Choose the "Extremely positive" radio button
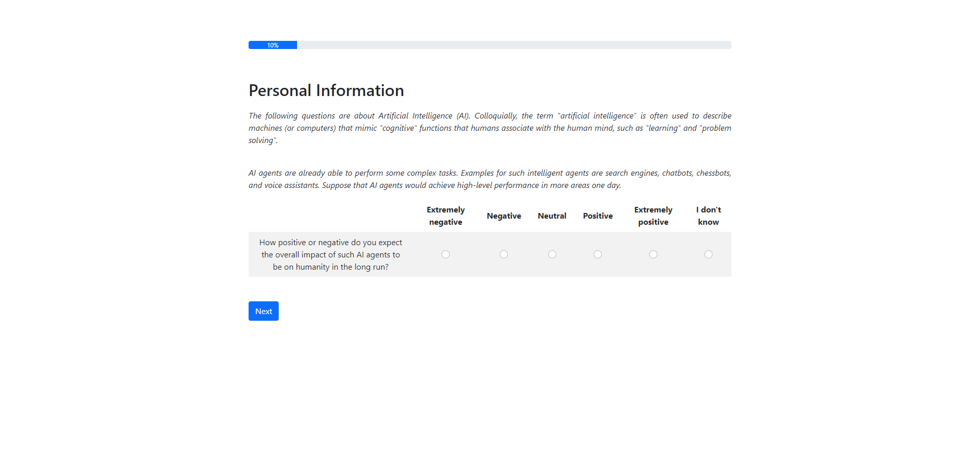The image size is (980, 476). pos(653,254)
